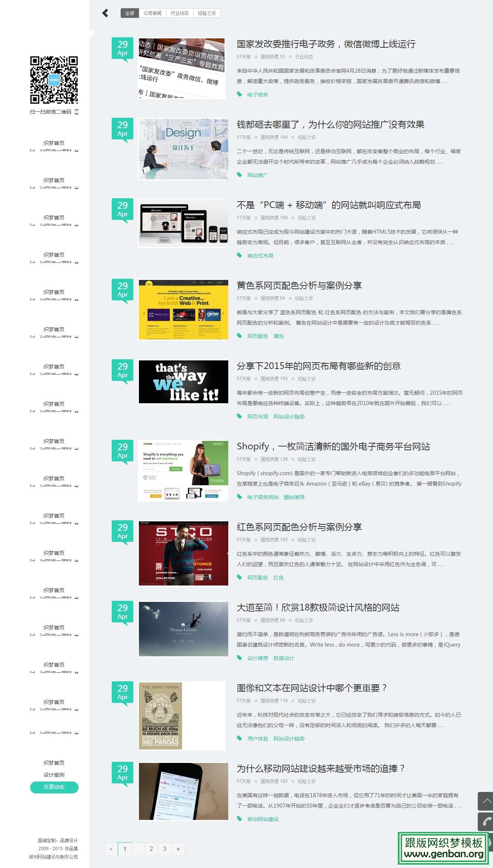Click the 响应式布局 tag

[260, 256]
